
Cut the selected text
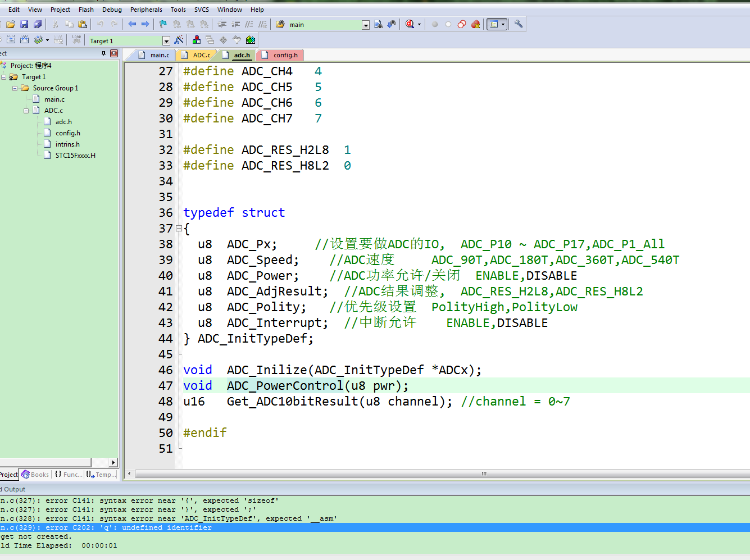point(55,24)
